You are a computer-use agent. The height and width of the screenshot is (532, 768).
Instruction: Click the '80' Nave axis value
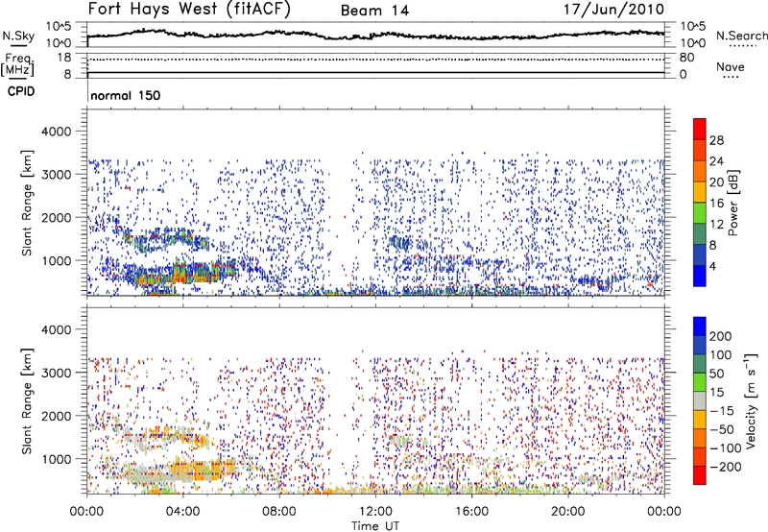tap(686, 58)
